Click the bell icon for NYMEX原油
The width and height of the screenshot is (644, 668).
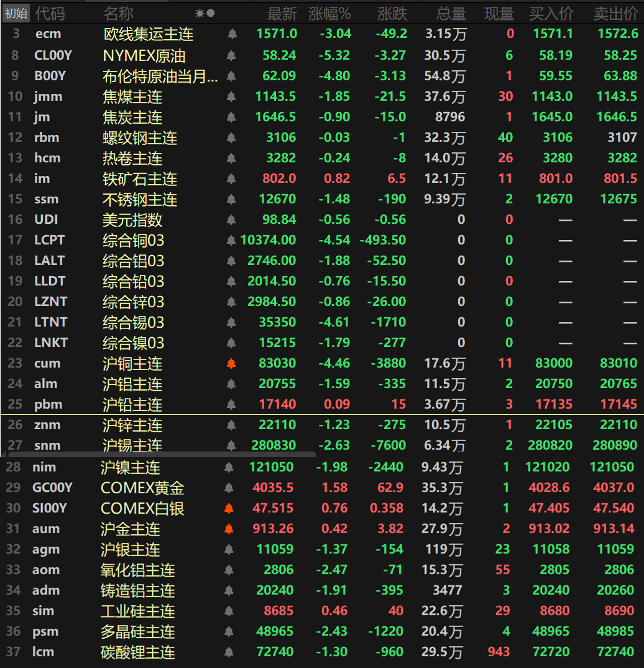[231, 56]
